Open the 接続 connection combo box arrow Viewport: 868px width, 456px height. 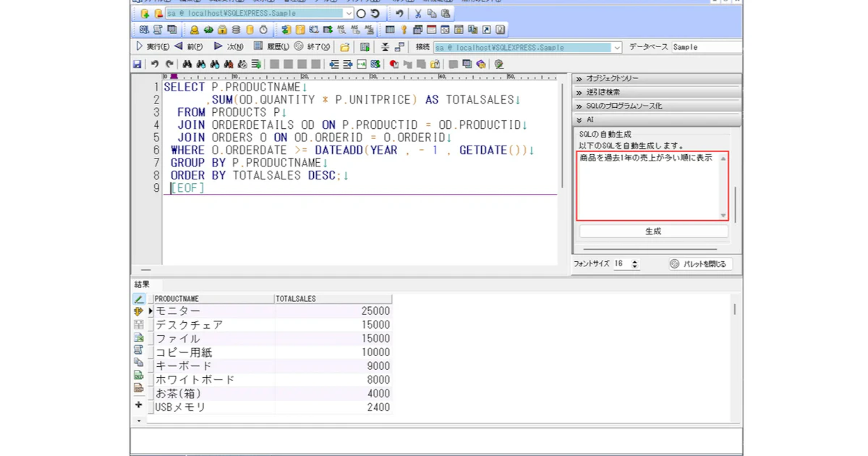coord(617,47)
